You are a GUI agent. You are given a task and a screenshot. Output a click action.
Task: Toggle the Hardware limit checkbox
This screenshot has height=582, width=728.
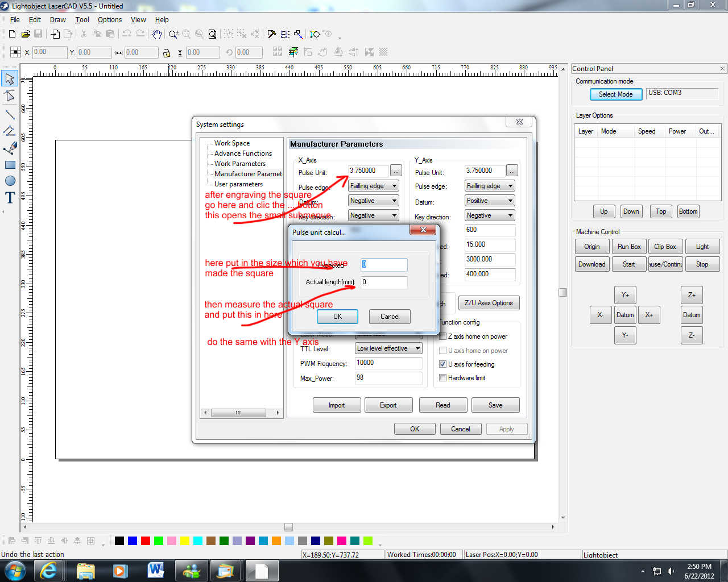tap(443, 378)
